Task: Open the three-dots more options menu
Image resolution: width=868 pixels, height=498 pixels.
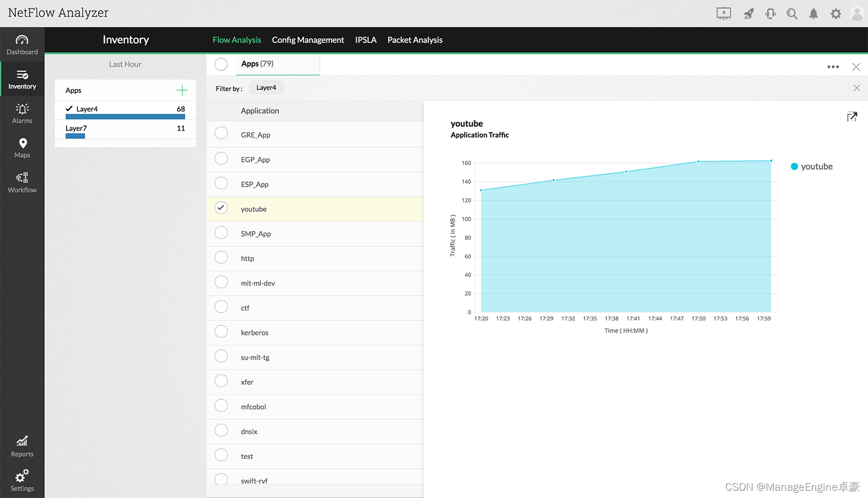Action: pyautogui.click(x=833, y=67)
